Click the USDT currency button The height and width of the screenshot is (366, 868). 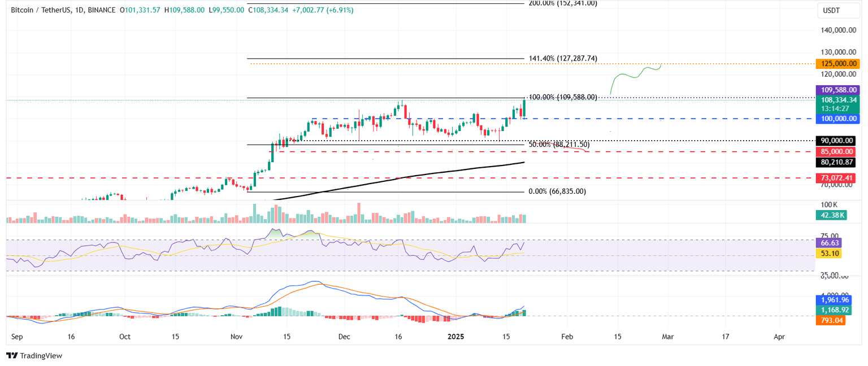point(838,10)
